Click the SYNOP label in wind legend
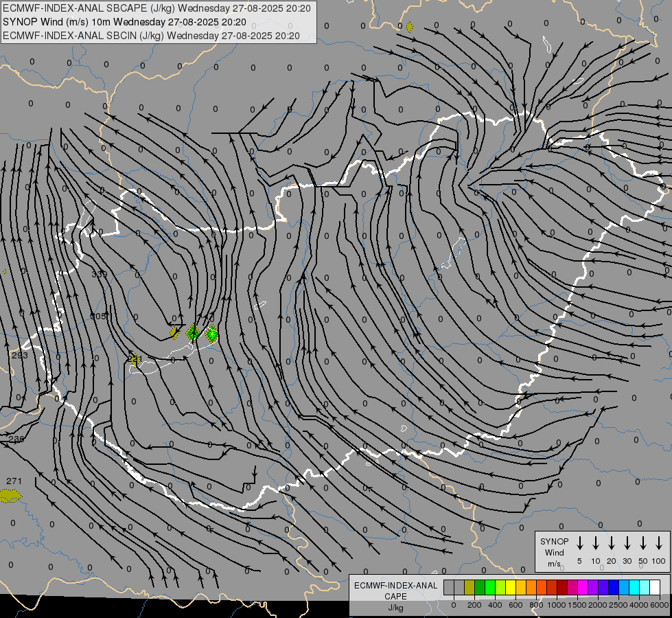This screenshot has height=618, width=672. click(x=554, y=541)
